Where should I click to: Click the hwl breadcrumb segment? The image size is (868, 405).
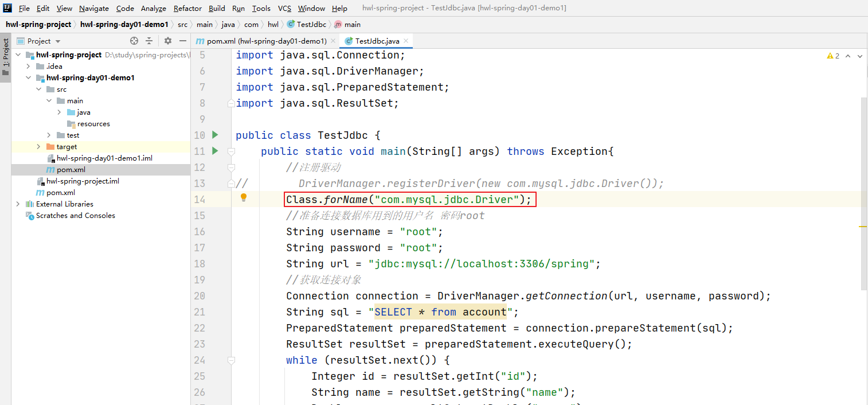(273, 24)
